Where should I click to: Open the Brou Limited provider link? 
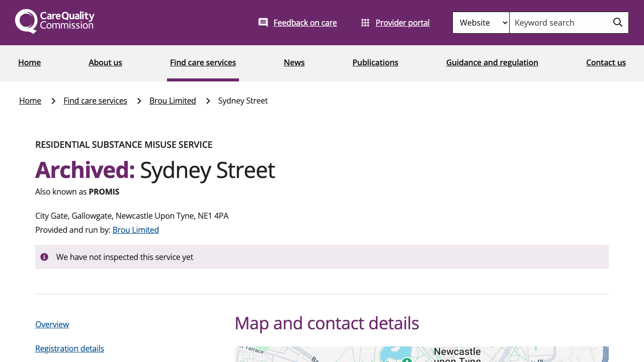[135, 230]
